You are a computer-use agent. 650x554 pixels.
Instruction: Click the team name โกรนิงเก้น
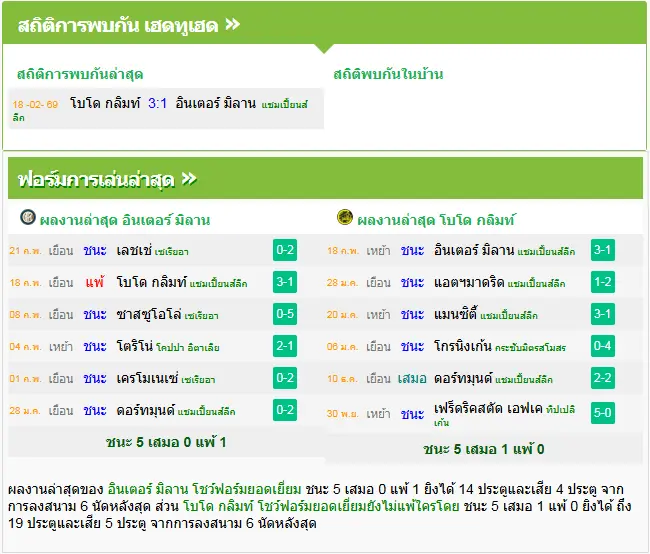coord(463,346)
